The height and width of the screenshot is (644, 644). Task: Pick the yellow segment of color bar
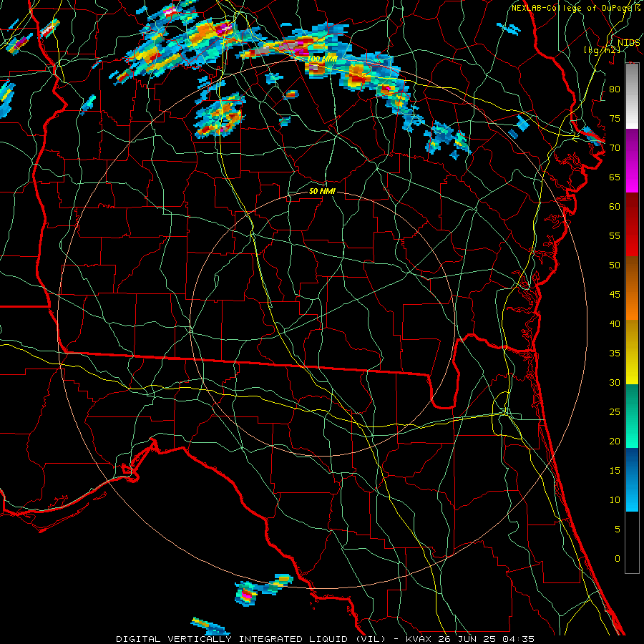coord(632,352)
